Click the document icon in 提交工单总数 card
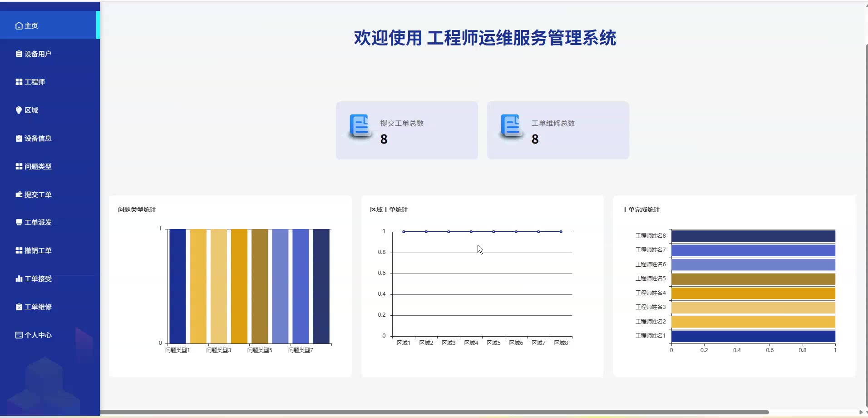Screen dimensions: 868x418 360,126
